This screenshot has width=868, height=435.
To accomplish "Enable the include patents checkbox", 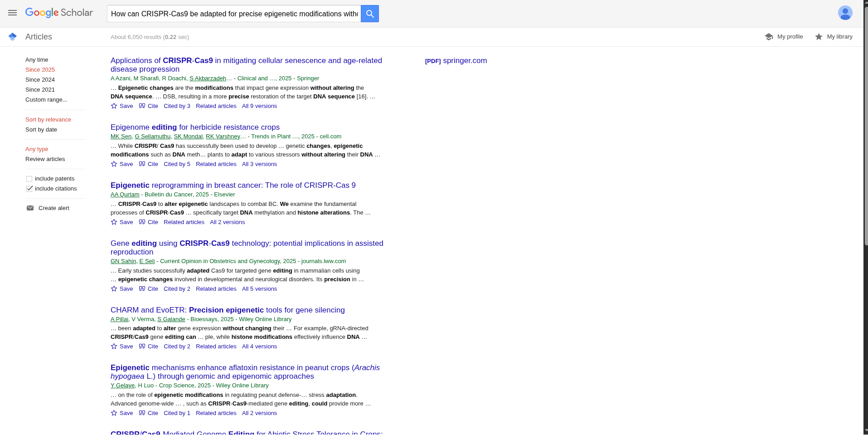I will (x=29, y=179).
